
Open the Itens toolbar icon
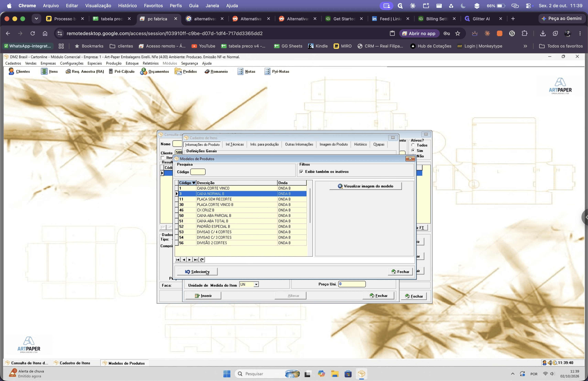point(49,71)
